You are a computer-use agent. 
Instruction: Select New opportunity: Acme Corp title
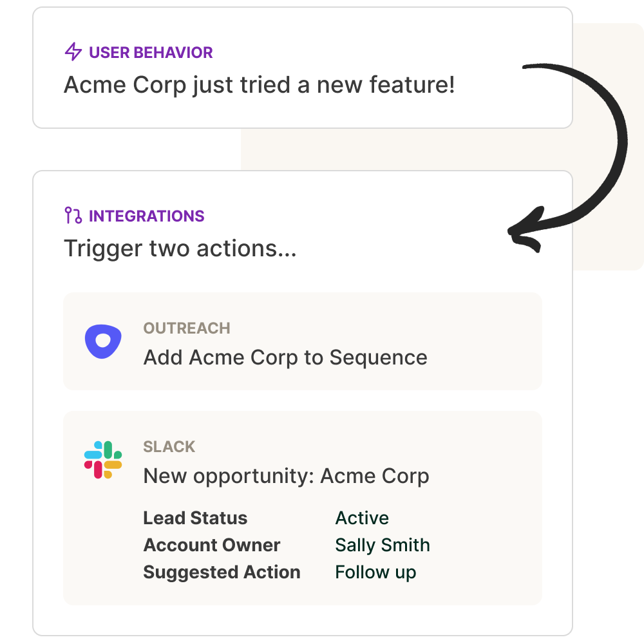tap(286, 476)
